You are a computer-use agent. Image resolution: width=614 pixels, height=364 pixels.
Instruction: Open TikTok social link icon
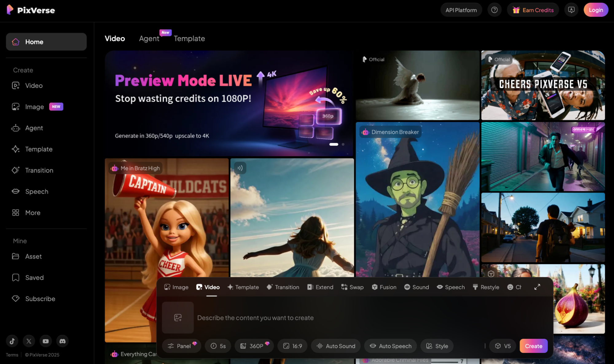click(12, 341)
